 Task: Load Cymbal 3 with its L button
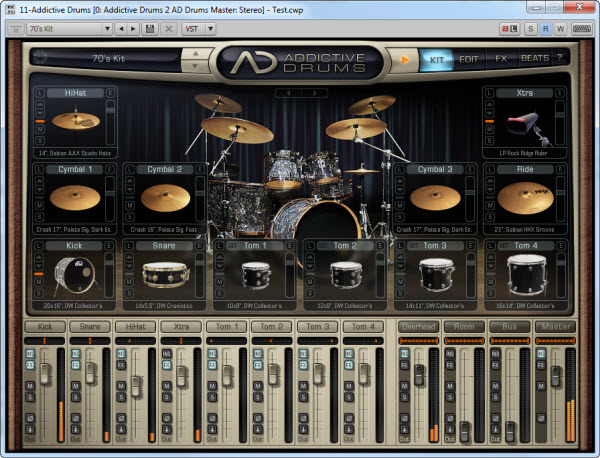tap(400, 169)
